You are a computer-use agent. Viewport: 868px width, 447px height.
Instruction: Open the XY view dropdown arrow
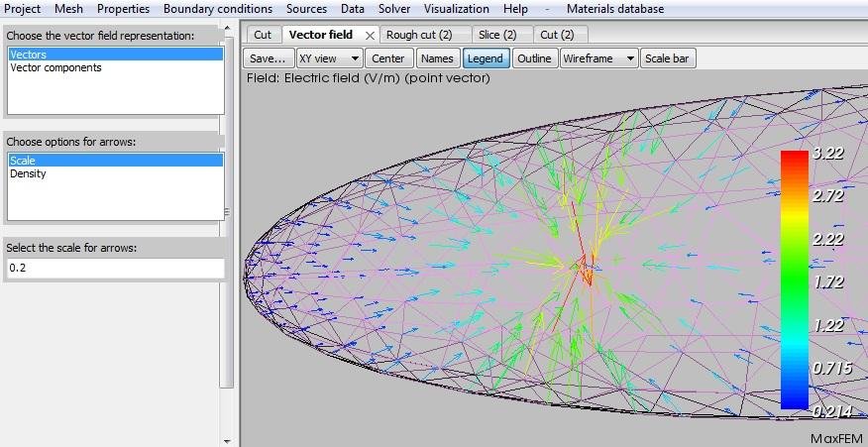[355, 58]
